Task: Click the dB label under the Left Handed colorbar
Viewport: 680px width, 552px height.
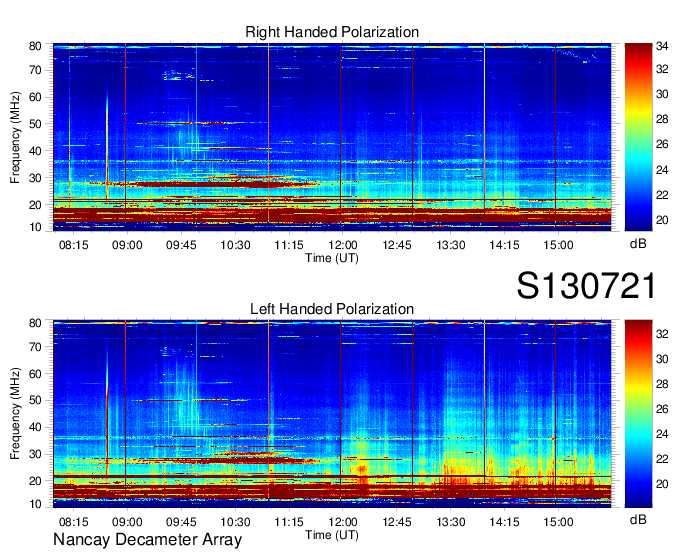Action: [x=638, y=519]
